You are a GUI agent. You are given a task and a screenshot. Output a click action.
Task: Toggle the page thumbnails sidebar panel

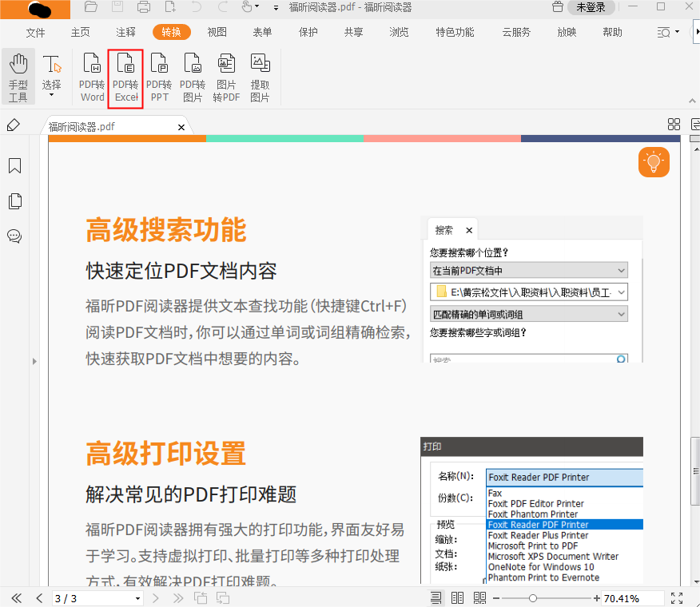(x=14, y=201)
